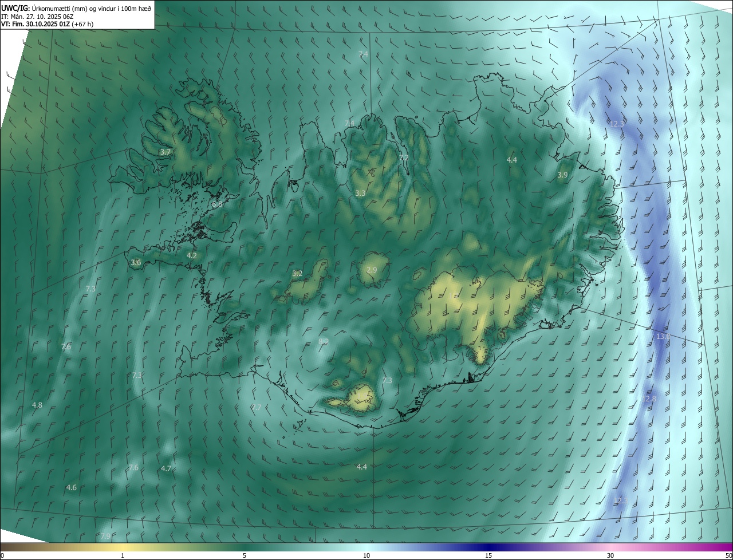Click the 7.2 value label on the map
733x560 pixels.
(x=404, y=157)
